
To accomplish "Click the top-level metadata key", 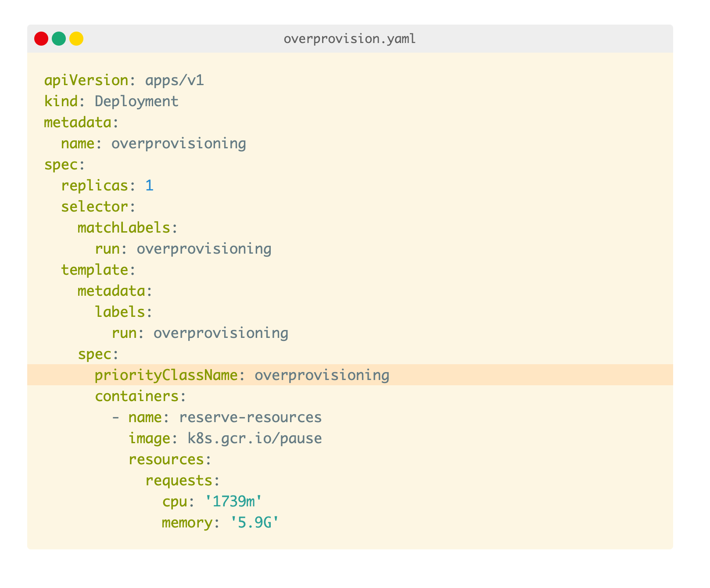I will (x=78, y=123).
